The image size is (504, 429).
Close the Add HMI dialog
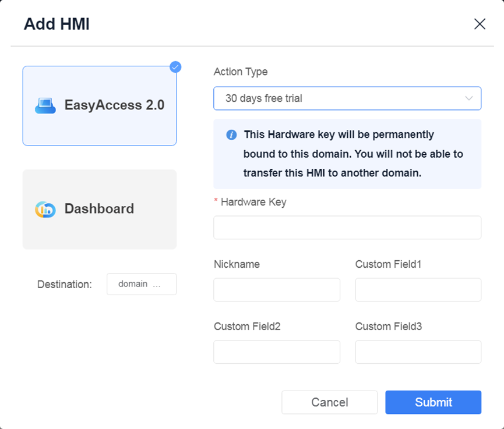pos(480,24)
